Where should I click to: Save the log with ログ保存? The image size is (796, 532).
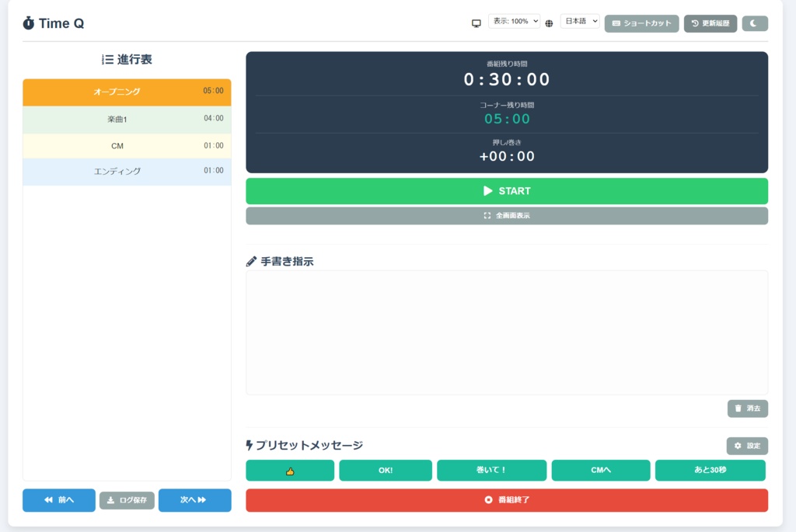point(126,500)
